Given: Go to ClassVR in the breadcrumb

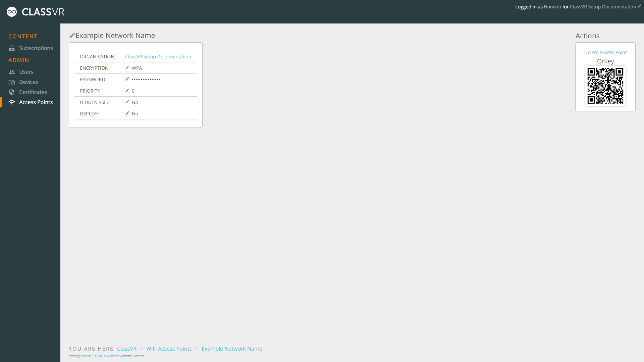Looking at the screenshot, I should pos(127,349).
